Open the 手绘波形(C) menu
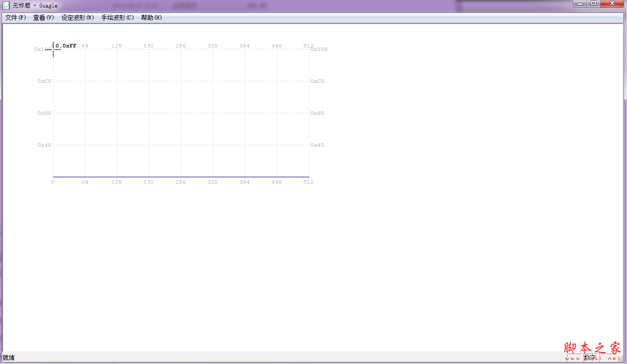This screenshot has height=364, width=627. tap(117, 17)
